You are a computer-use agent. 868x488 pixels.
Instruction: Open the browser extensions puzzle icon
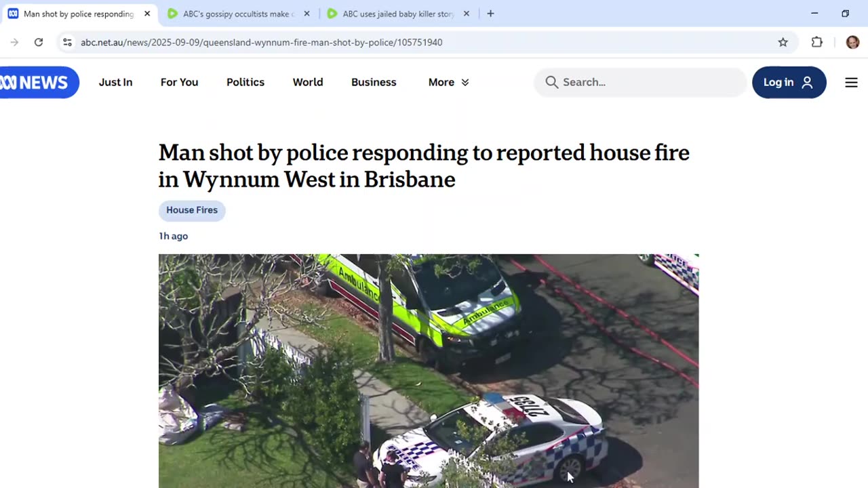tap(817, 42)
